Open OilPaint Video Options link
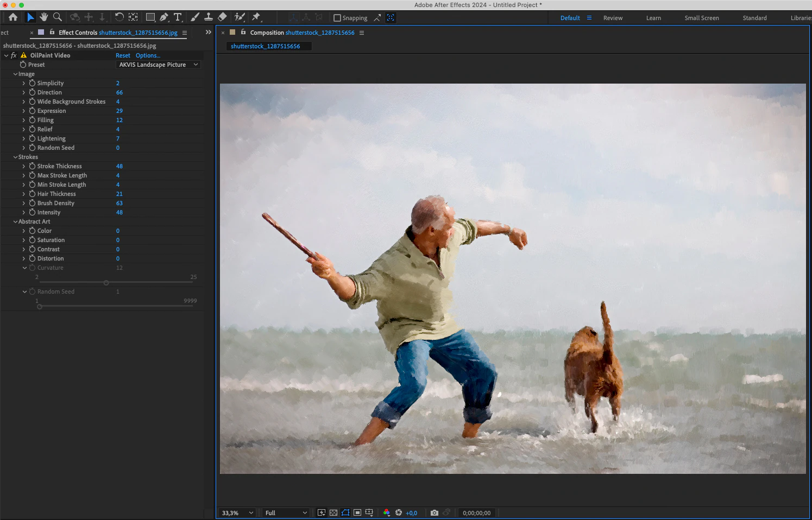 click(x=148, y=55)
